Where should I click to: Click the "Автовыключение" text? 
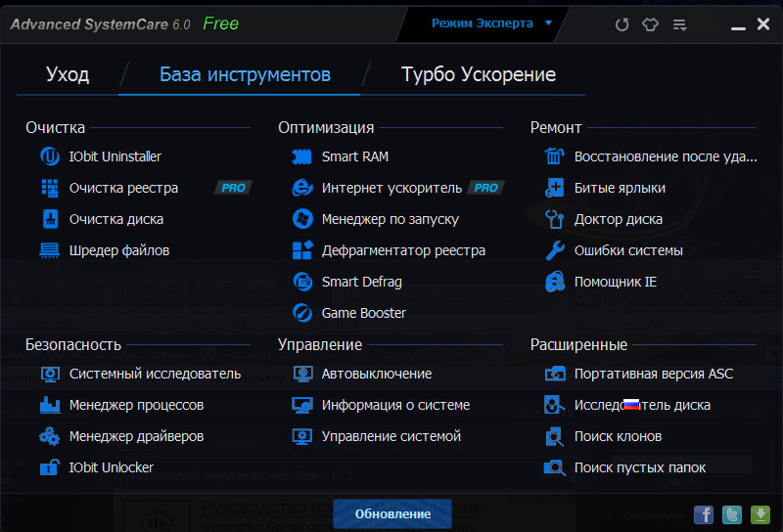(377, 374)
